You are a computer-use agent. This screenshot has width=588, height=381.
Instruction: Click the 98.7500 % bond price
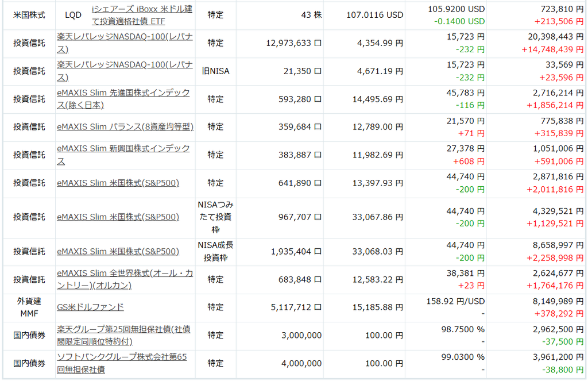[463, 329]
